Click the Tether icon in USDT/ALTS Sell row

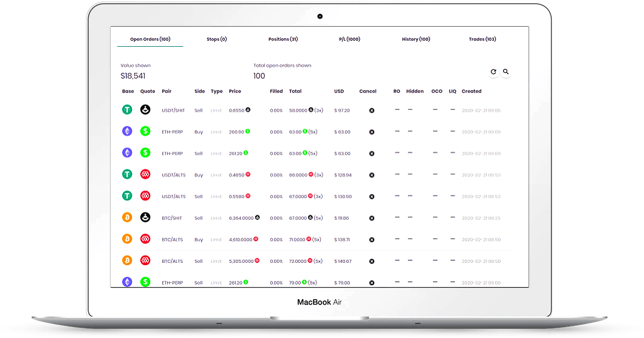coord(128,195)
